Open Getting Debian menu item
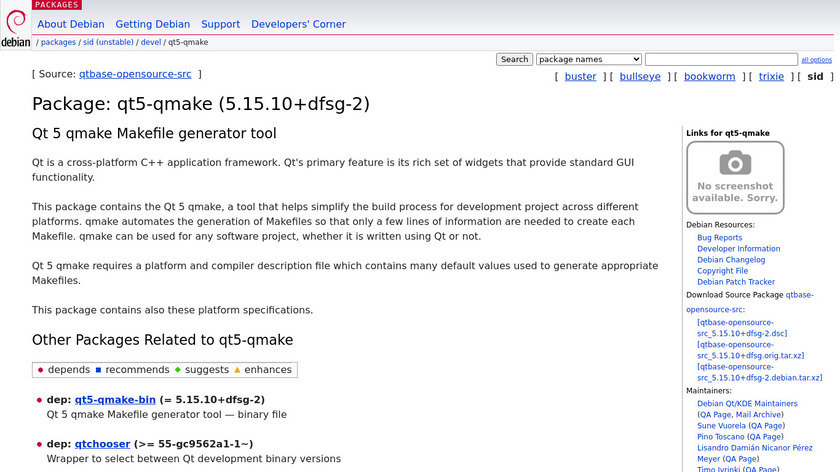 pos(153,24)
